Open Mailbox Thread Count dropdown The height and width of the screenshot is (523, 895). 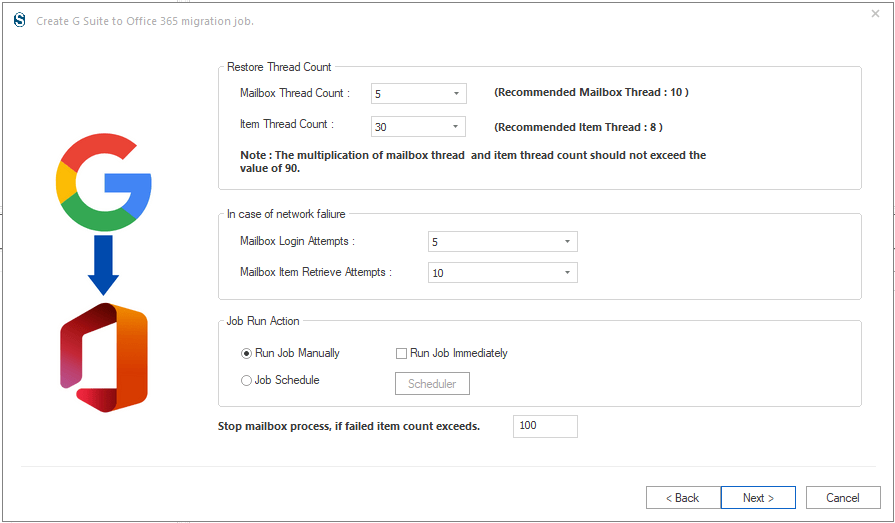[x=418, y=94]
